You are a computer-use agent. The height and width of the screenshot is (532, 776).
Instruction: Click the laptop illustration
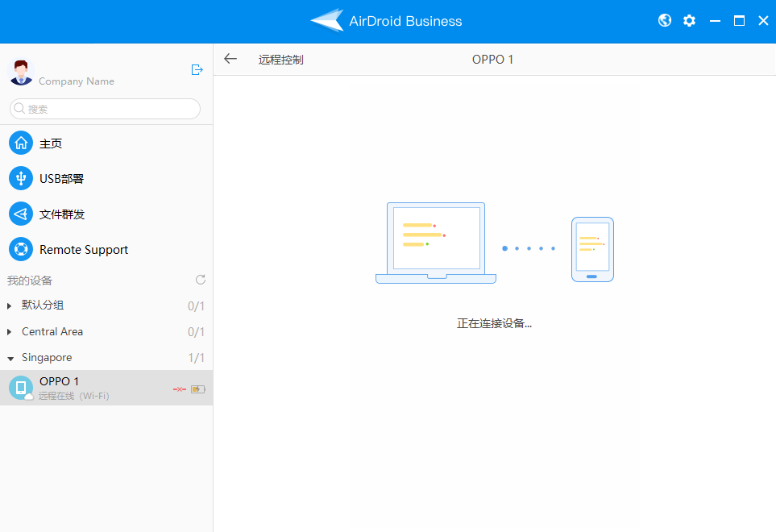coord(435,243)
